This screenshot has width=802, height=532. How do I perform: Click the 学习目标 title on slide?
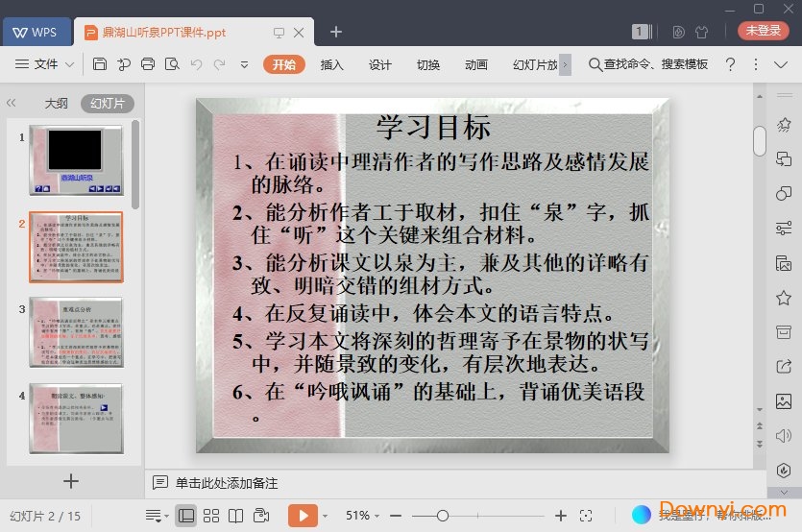(x=434, y=128)
